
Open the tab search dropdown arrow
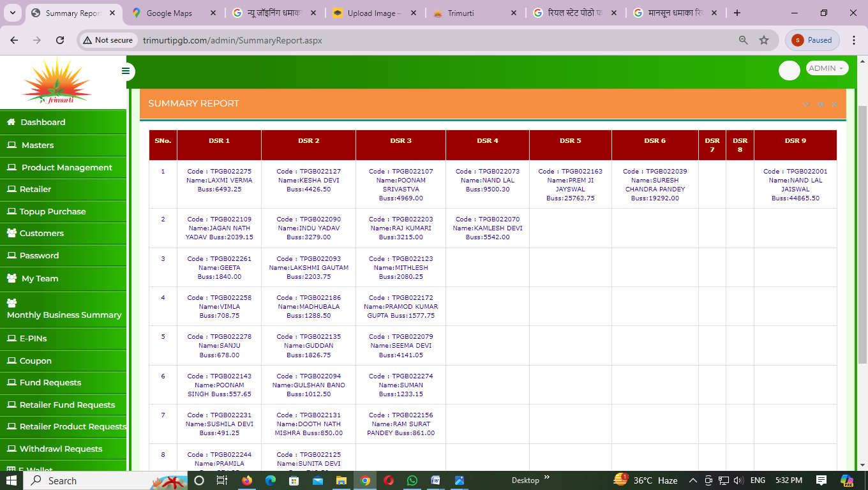(12, 13)
